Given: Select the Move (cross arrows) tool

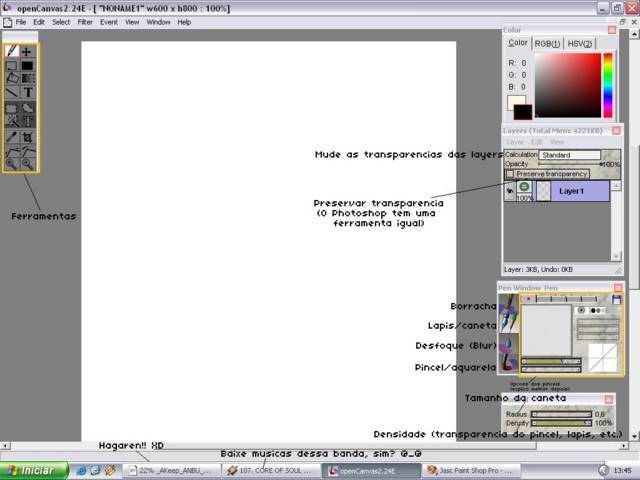Looking at the screenshot, I should click(x=27, y=51).
